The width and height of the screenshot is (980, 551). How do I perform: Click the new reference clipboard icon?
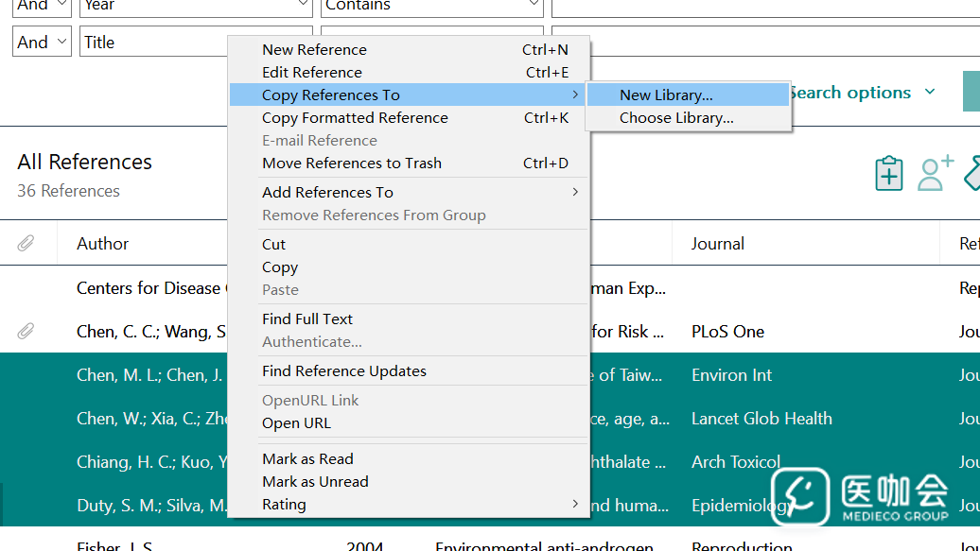(888, 174)
